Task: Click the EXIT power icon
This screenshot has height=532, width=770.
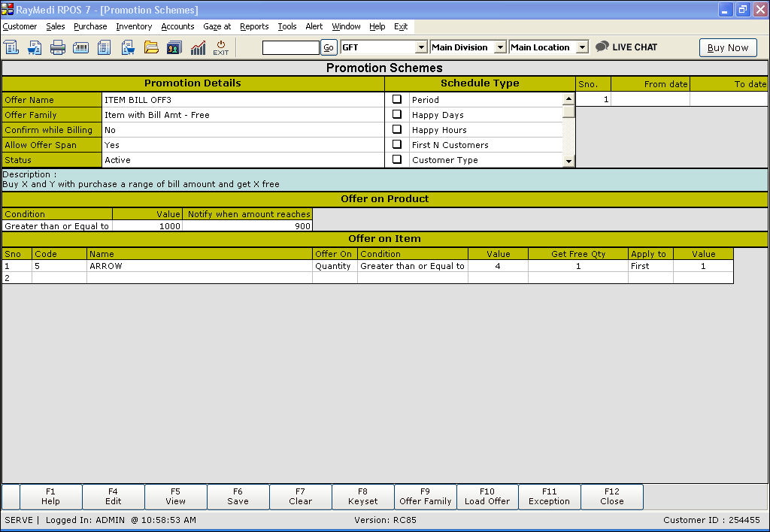Action: (x=221, y=47)
